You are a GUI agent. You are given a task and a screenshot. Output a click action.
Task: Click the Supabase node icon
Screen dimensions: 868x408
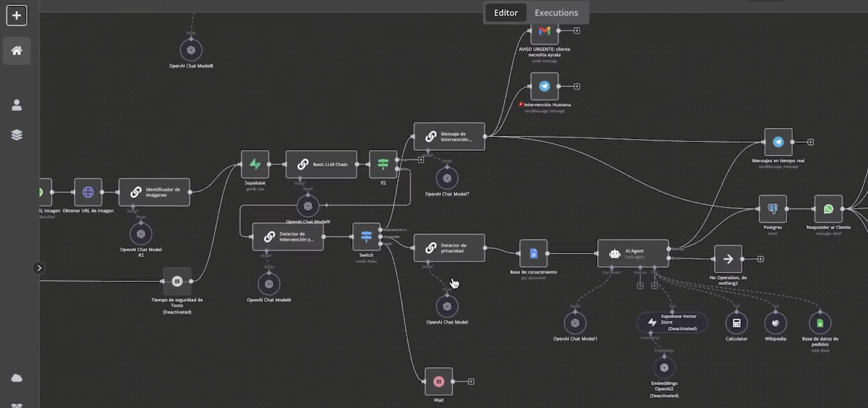click(x=255, y=164)
